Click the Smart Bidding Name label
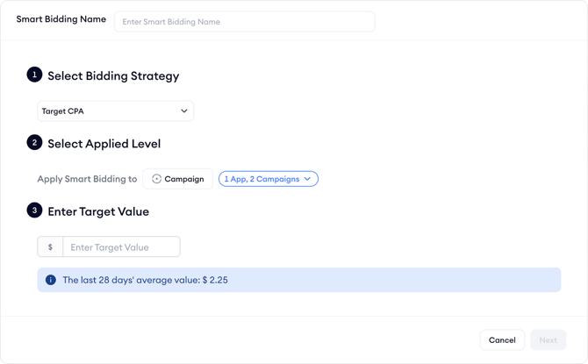The height and width of the screenshot is (364, 588). [61, 19]
